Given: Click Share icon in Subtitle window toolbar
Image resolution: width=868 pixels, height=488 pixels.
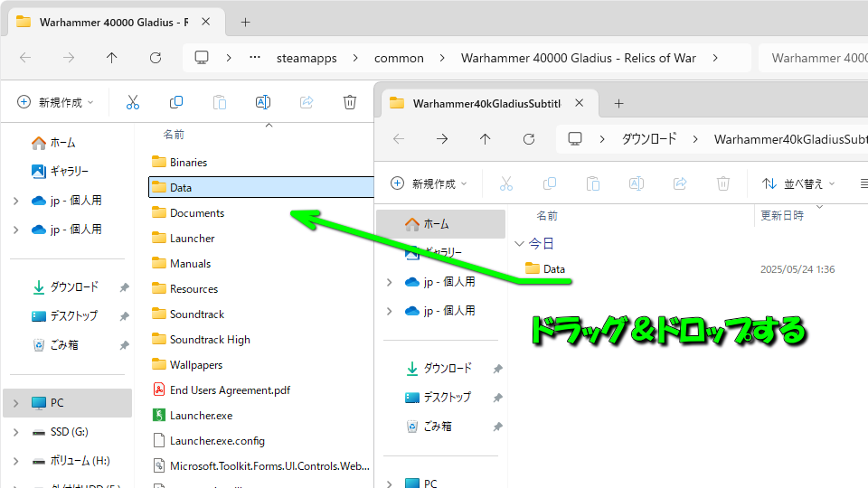Looking at the screenshot, I should pos(680,183).
